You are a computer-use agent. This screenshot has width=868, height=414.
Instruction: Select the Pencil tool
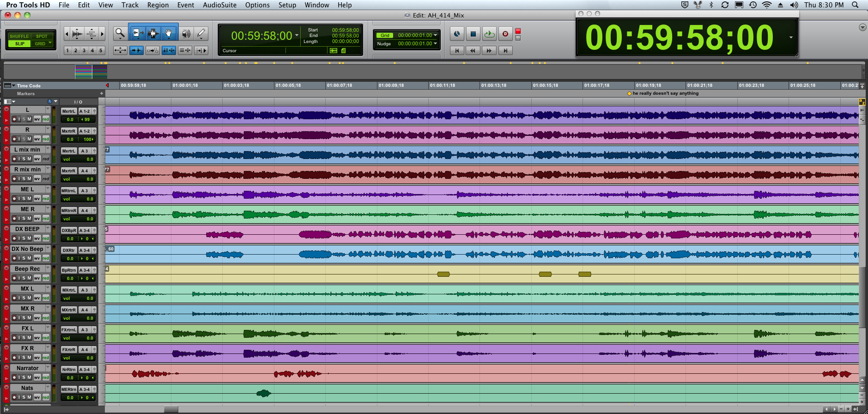(201, 33)
